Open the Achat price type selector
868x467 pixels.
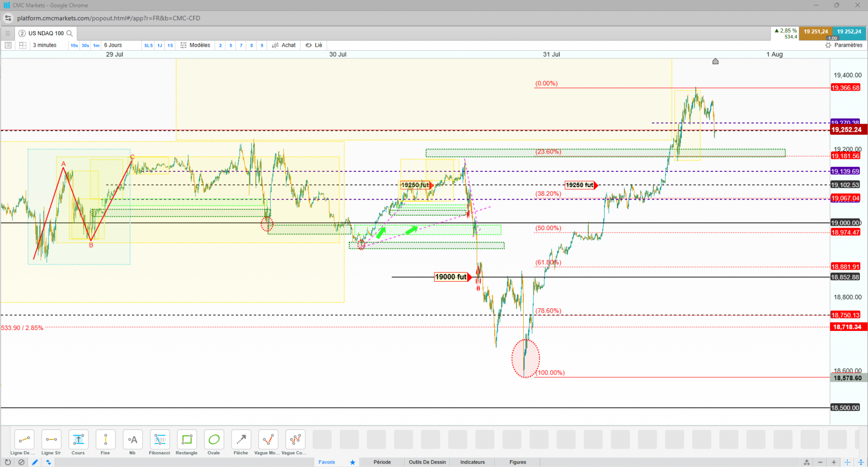coord(284,45)
